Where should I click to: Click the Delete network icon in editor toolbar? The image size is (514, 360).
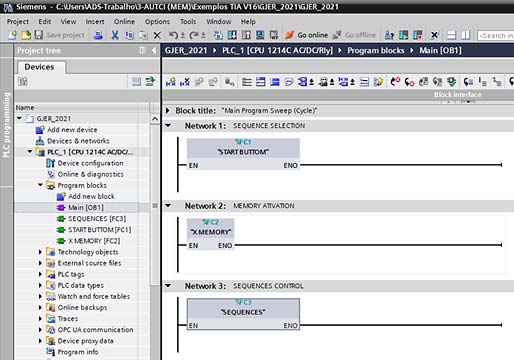[185, 82]
